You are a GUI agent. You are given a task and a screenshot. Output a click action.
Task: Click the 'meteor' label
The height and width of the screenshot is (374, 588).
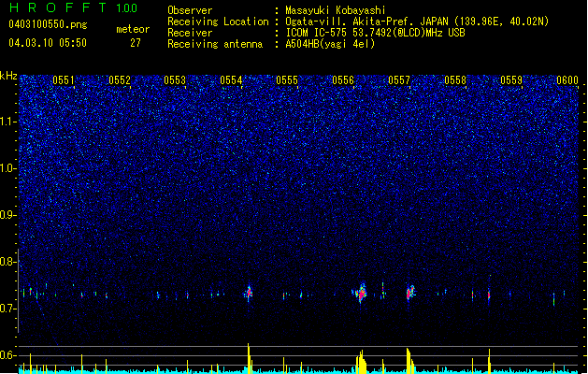coord(133,29)
